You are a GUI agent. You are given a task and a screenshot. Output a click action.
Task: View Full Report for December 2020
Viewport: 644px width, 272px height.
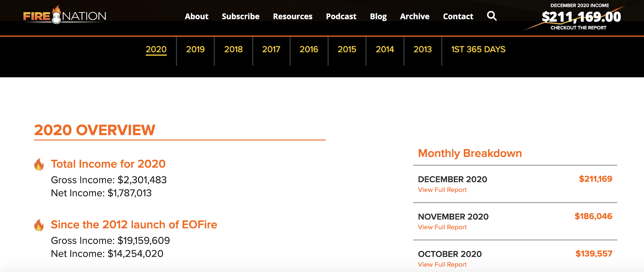(442, 190)
